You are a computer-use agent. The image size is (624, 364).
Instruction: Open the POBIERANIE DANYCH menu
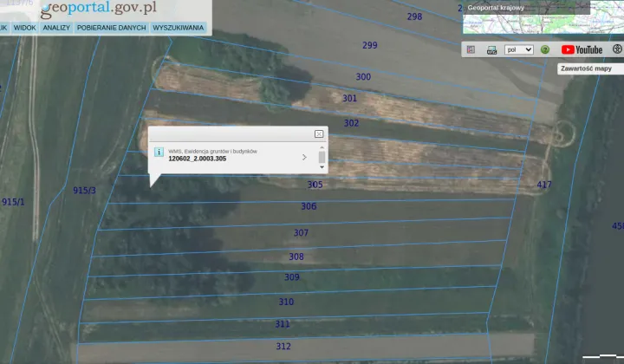click(x=111, y=28)
